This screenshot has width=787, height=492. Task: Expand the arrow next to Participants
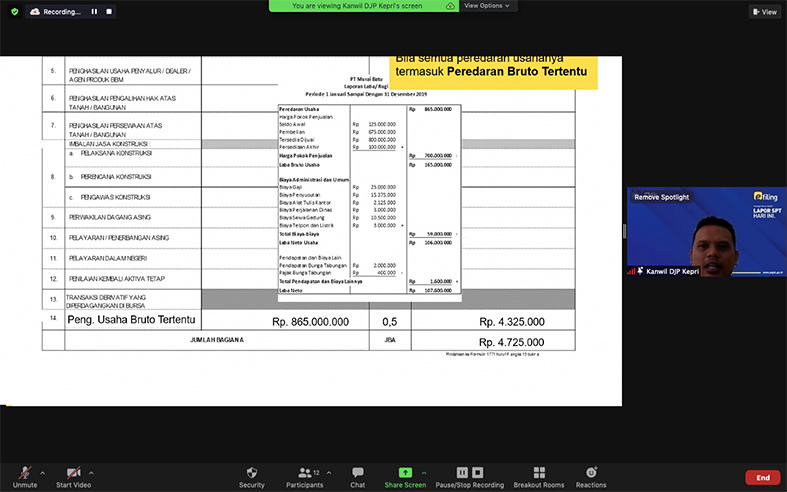[x=329, y=473]
